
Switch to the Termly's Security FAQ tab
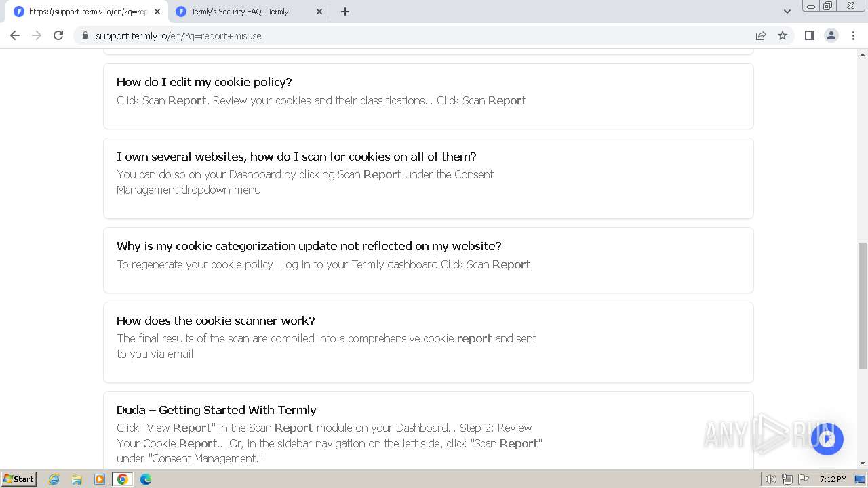pos(248,12)
